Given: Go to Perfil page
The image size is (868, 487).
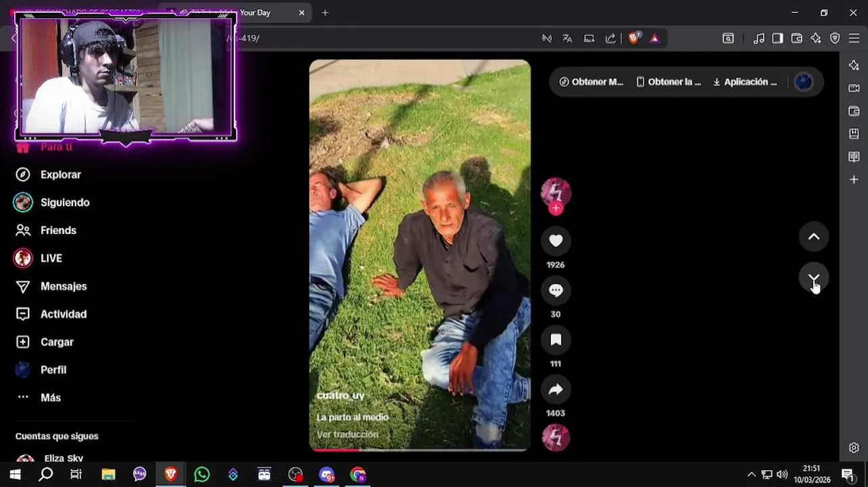Looking at the screenshot, I should 41,370.
